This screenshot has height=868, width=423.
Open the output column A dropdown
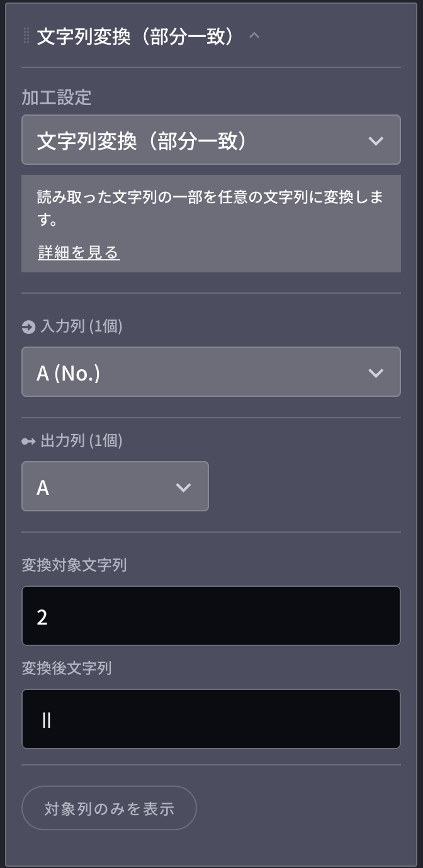click(115, 486)
